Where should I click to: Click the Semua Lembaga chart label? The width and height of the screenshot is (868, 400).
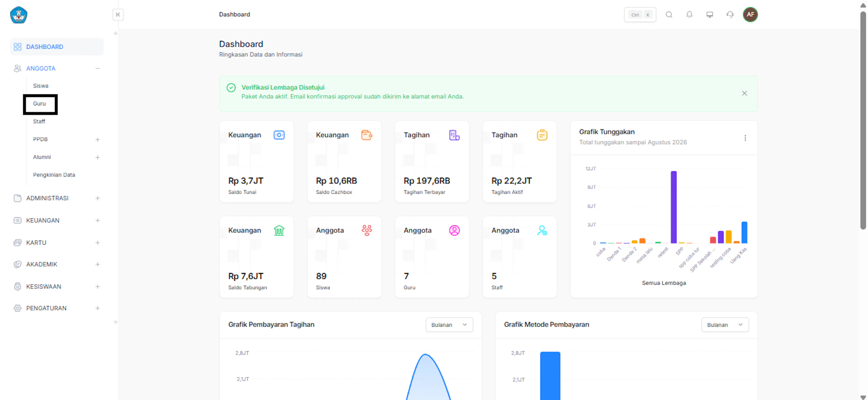click(x=663, y=283)
